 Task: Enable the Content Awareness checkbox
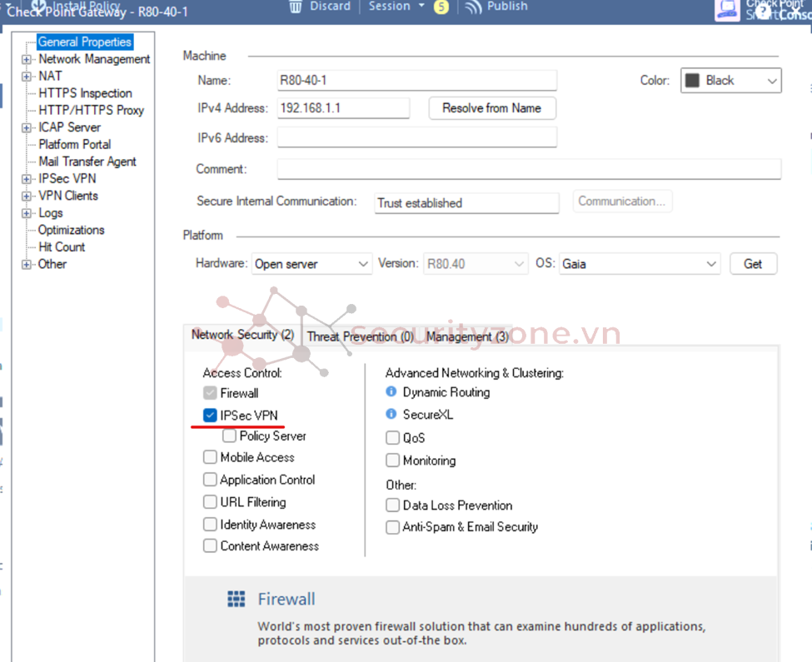[x=210, y=545]
